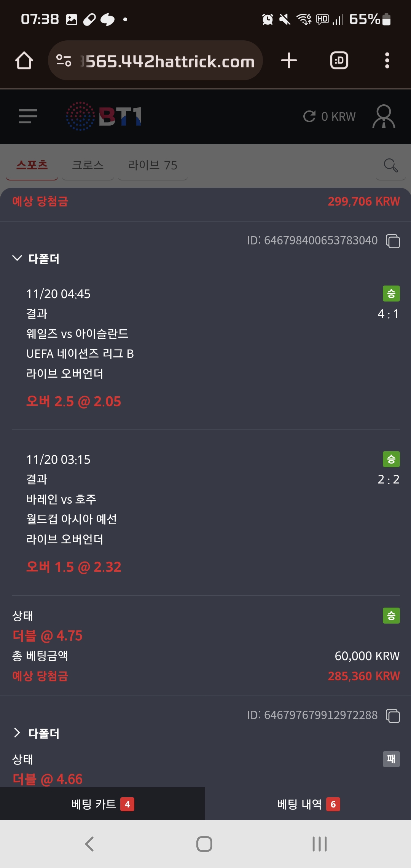Open a new browser tab
The height and width of the screenshot is (868, 411).
pos(289,61)
